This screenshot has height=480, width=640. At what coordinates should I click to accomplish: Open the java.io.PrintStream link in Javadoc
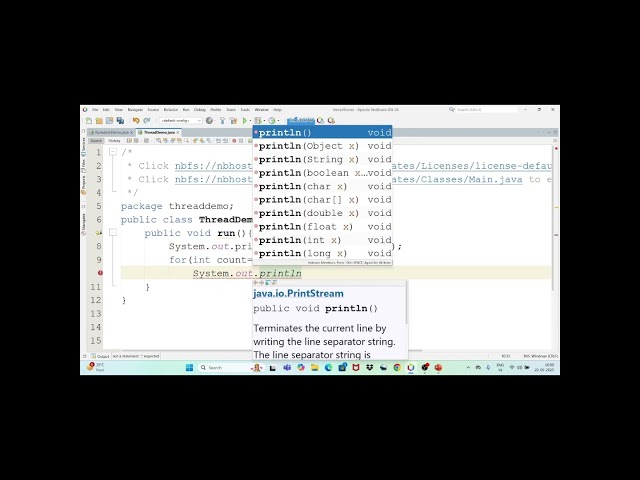pyautogui.click(x=298, y=293)
